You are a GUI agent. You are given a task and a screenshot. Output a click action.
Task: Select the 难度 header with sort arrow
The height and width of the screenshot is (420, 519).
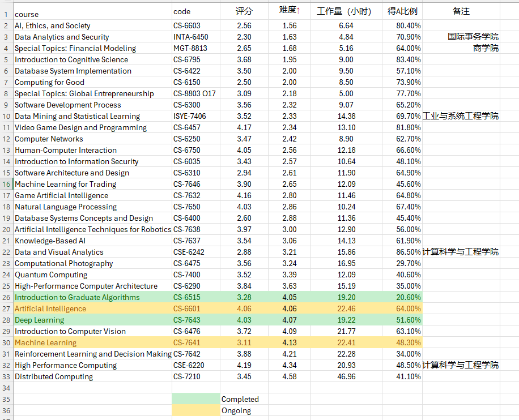(289, 10)
